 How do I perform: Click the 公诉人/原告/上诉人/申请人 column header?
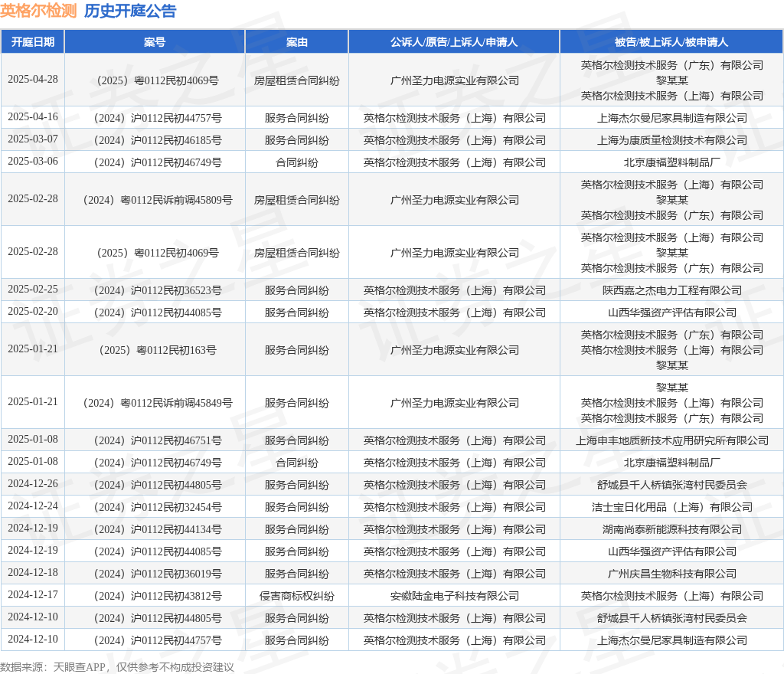(454, 42)
